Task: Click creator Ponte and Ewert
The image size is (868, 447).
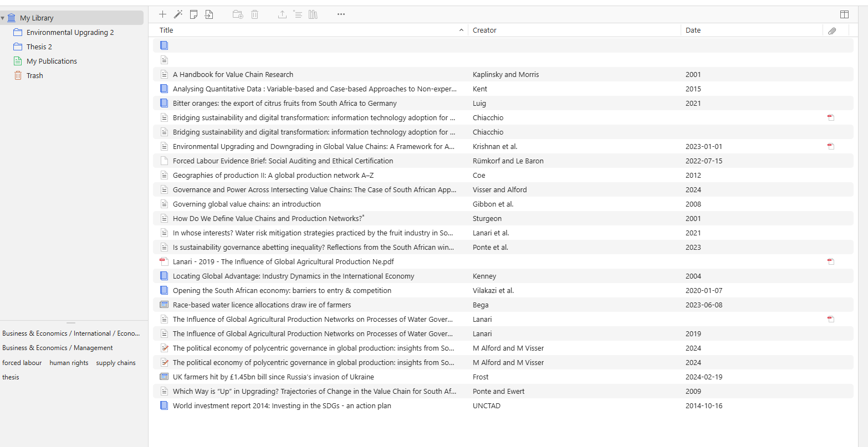Action: tap(499, 391)
